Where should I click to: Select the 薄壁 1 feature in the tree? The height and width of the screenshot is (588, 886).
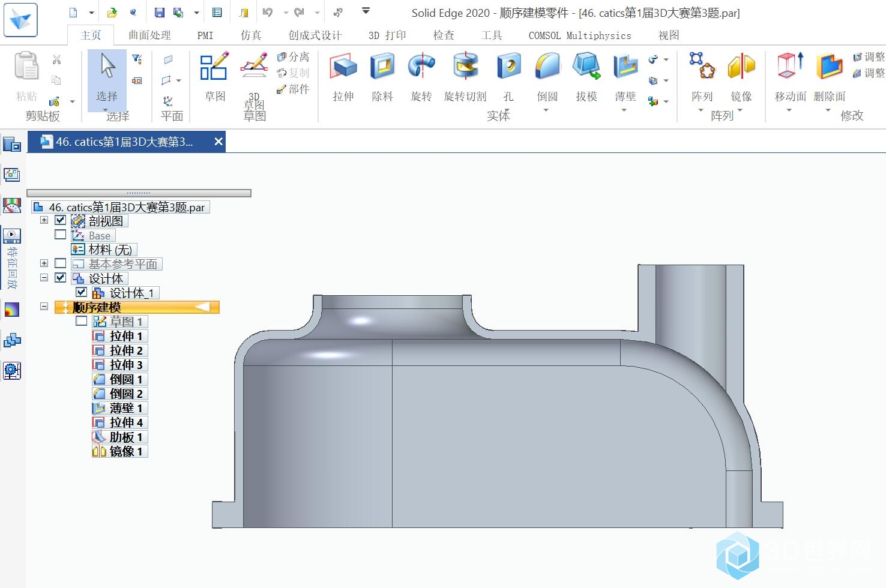[x=119, y=408]
